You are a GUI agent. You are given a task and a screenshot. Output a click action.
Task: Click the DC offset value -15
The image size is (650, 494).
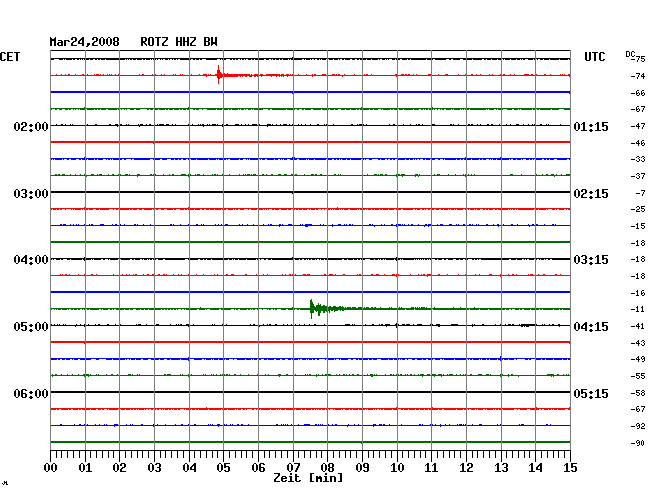[x=638, y=226]
